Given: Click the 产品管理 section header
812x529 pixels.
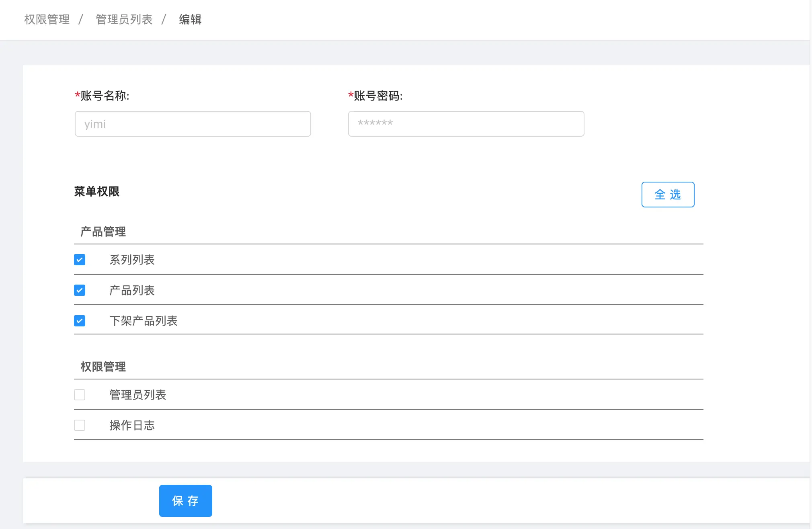Looking at the screenshot, I should tap(103, 232).
